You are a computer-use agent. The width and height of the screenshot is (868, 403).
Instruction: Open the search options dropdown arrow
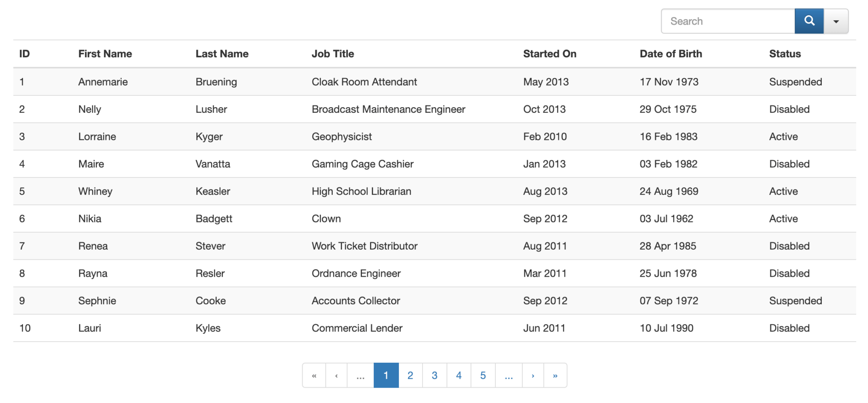(835, 21)
